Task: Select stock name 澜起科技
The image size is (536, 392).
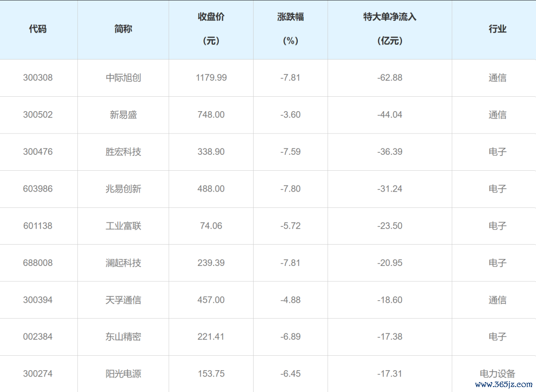Action: pyautogui.click(x=123, y=263)
